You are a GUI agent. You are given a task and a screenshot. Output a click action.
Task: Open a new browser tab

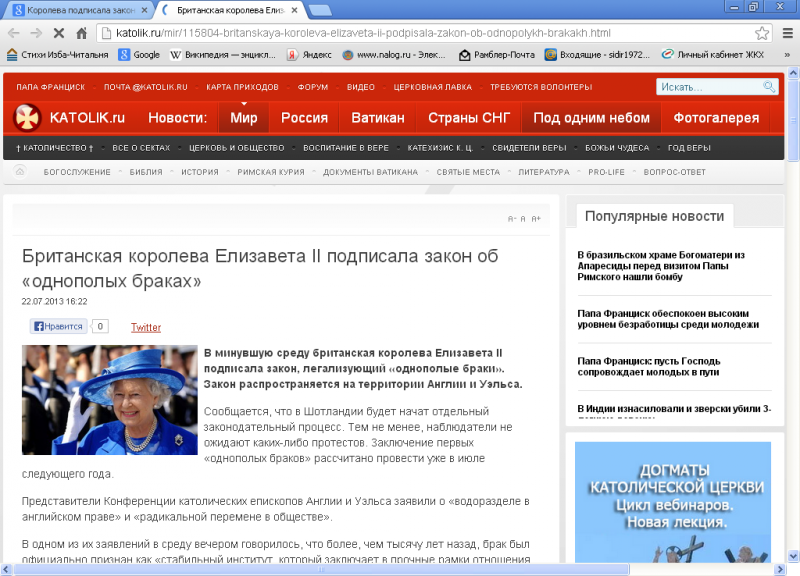click(x=320, y=10)
